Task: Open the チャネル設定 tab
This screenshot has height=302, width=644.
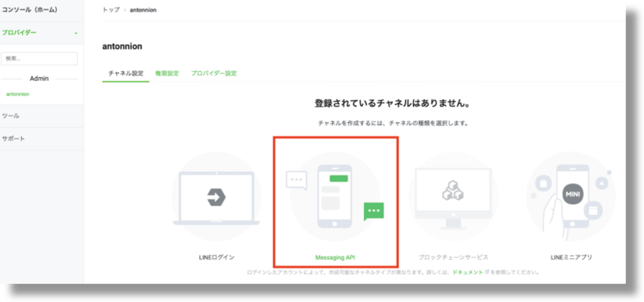Action: pos(126,73)
